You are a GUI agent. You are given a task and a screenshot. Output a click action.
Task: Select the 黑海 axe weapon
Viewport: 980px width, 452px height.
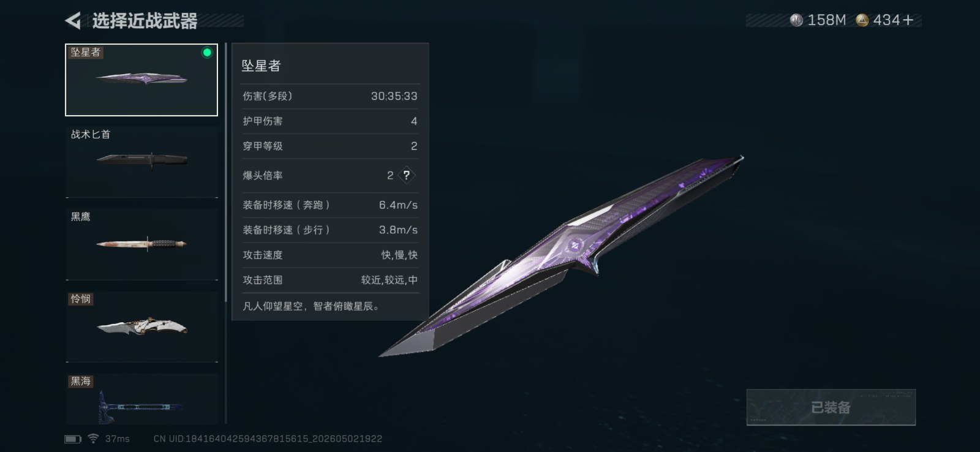pos(141,399)
